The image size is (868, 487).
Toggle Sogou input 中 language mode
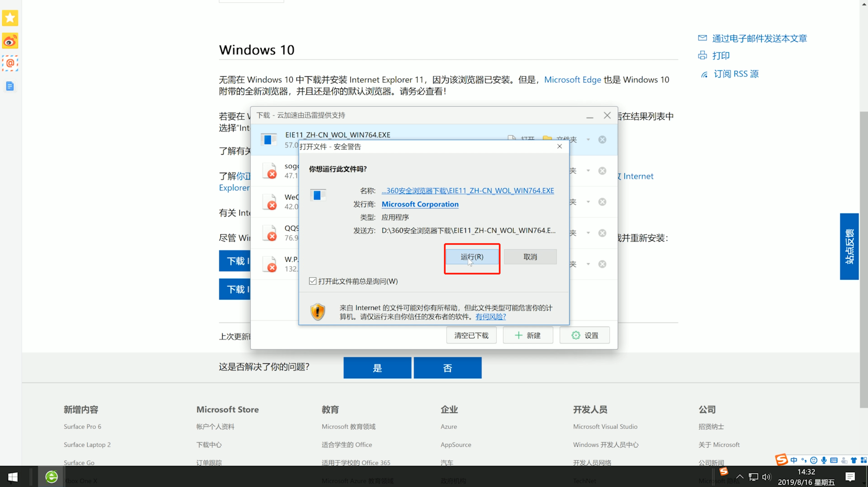click(794, 460)
